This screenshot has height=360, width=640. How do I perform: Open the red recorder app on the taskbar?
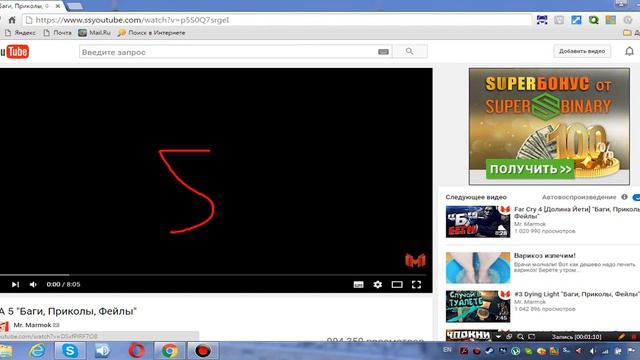[x=203, y=351]
